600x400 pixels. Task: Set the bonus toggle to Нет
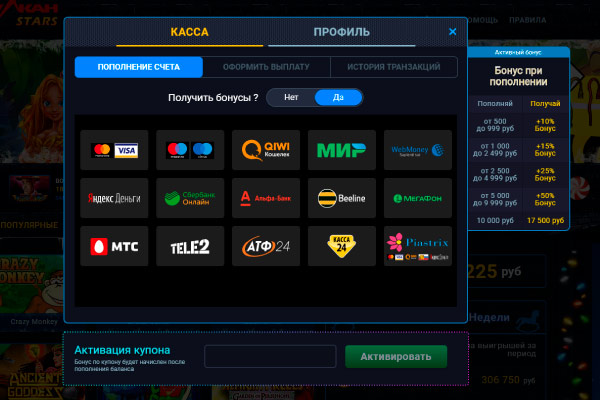(x=291, y=98)
